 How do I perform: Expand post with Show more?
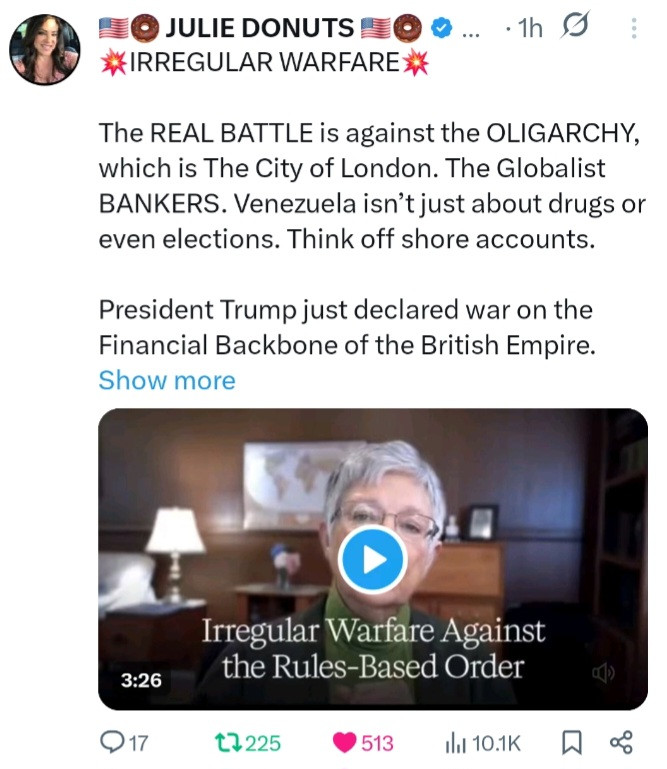click(x=167, y=380)
